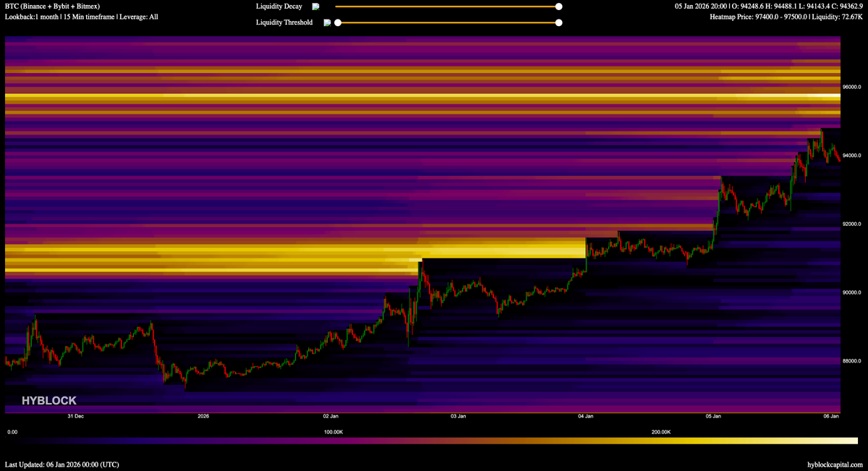868x471 pixels.
Task: Click the Leverage All setting
Action: (x=137, y=17)
